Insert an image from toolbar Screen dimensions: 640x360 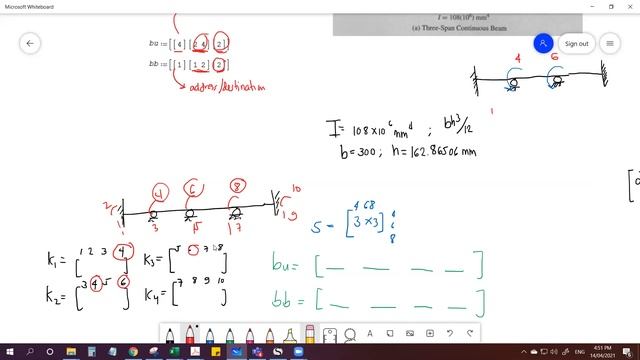[410, 333]
